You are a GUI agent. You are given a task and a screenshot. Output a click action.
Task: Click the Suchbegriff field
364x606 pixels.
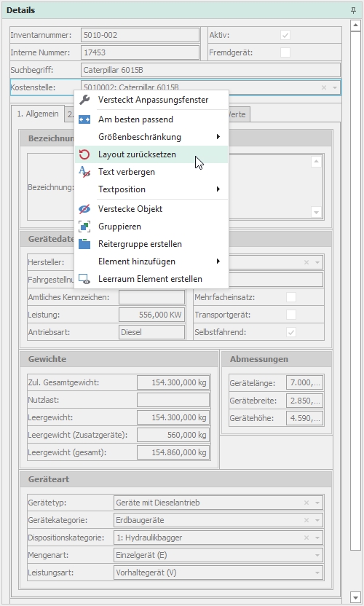pos(211,70)
